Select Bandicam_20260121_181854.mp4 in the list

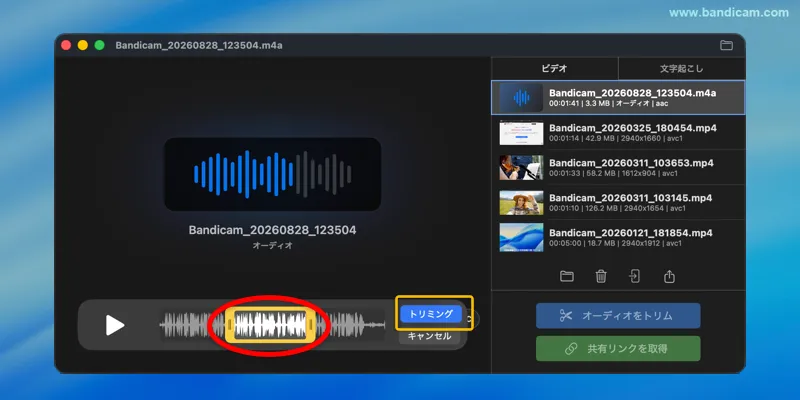[x=618, y=237]
